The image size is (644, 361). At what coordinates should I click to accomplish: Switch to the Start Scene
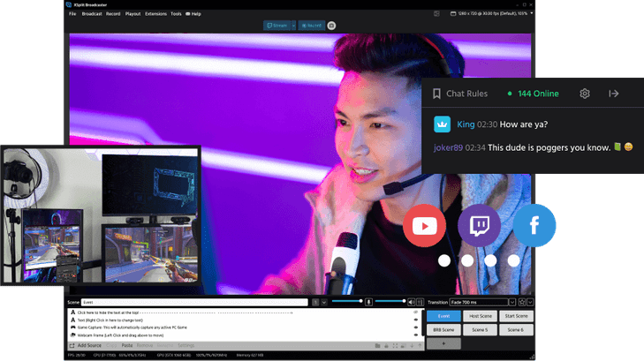[x=516, y=316]
